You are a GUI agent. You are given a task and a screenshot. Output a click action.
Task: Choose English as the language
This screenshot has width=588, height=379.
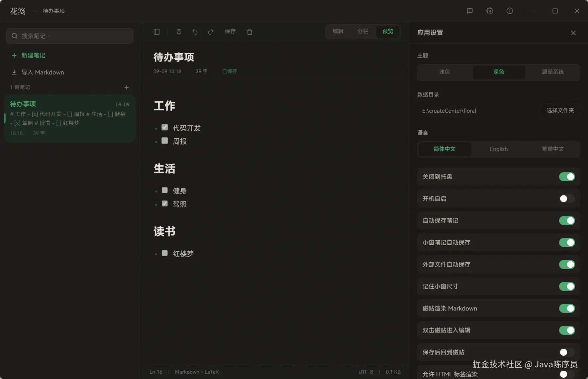click(499, 149)
